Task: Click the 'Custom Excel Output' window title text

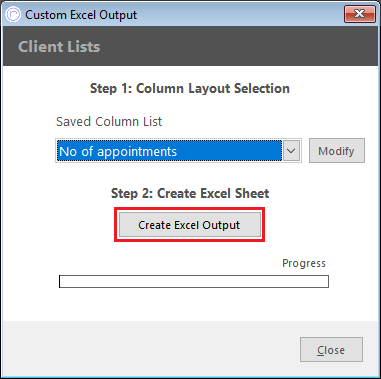Action: tap(81, 15)
